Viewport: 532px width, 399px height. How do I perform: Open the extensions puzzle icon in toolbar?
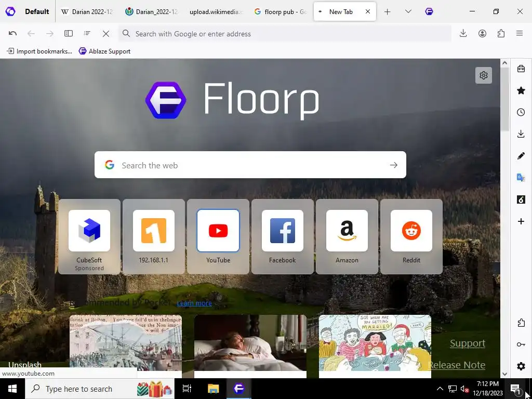[x=501, y=33]
